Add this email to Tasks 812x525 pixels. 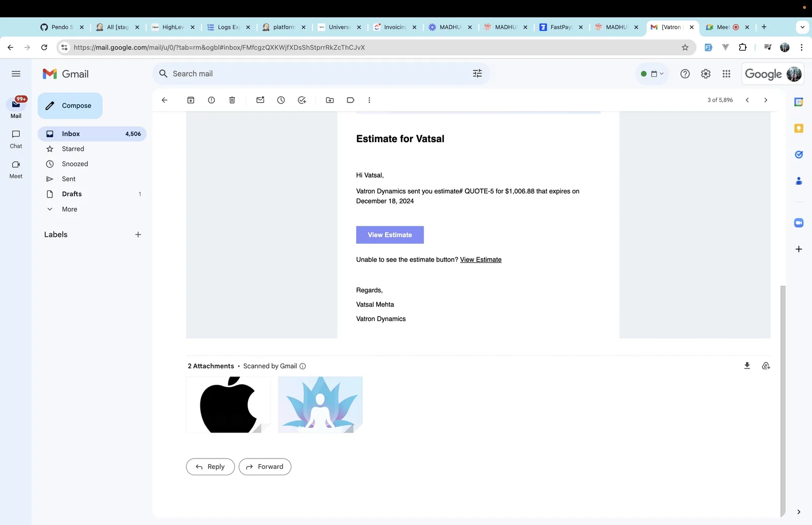(x=302, y=101)
